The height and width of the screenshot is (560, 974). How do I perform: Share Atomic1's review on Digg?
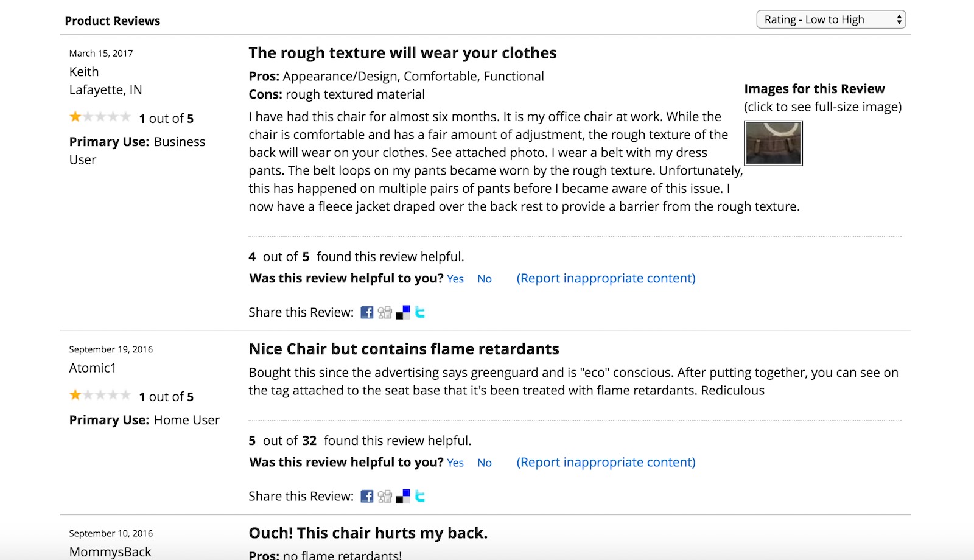[x=385, y=496]
